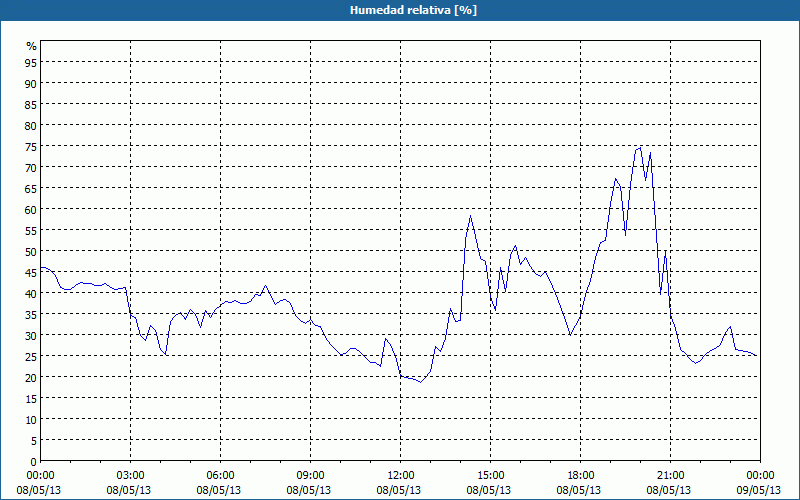
Task: Select the 15:00 time label
Action: point(491,476)
